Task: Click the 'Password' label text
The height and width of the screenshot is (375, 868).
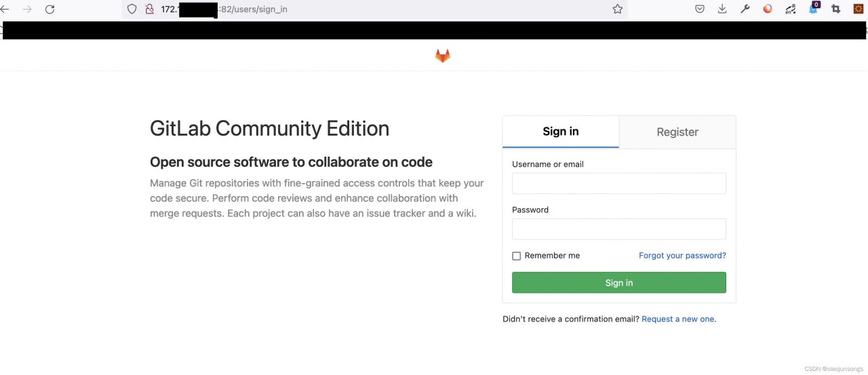Action: [530, 210]
